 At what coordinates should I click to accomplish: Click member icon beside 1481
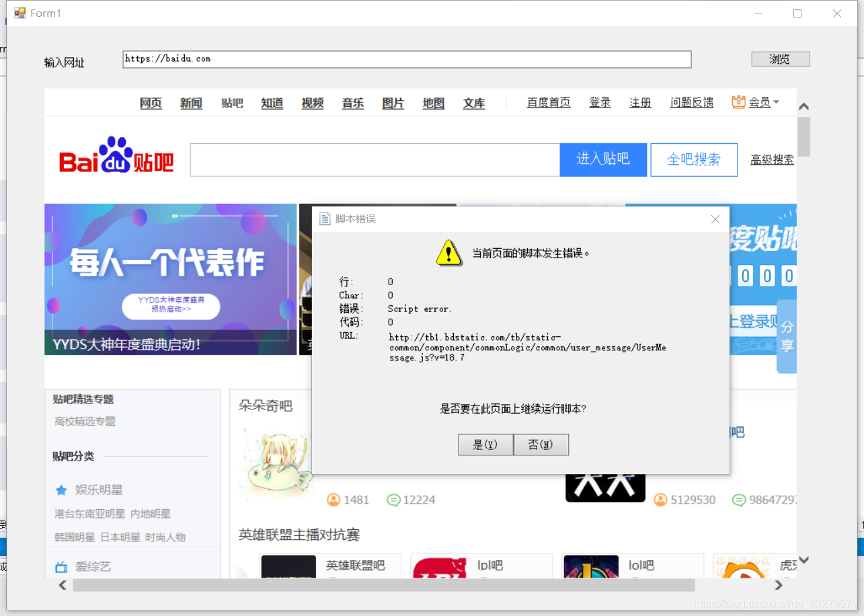coord(333,500)
